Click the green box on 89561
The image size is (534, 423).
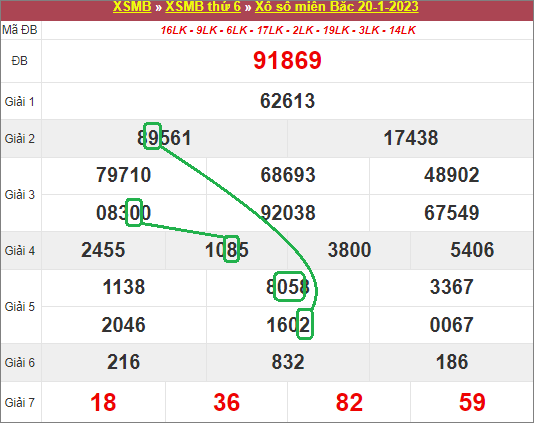tap(152, 136)
